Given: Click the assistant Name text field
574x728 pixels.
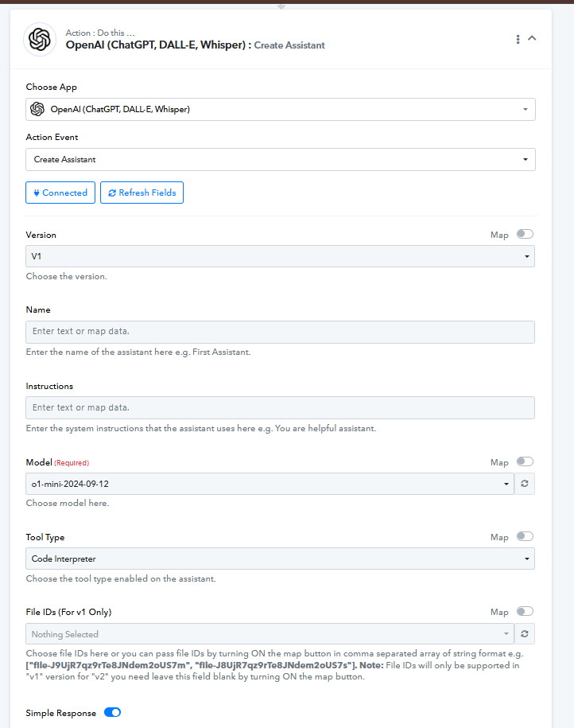Looking at the screenshot, I should pyautogui.click(x=280, y=332).
